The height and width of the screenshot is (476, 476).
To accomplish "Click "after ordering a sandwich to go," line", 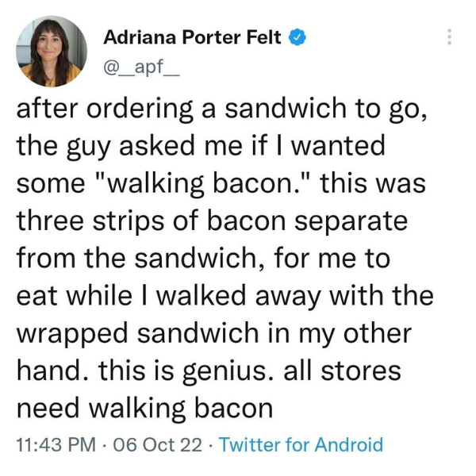I will click(222, 109).
